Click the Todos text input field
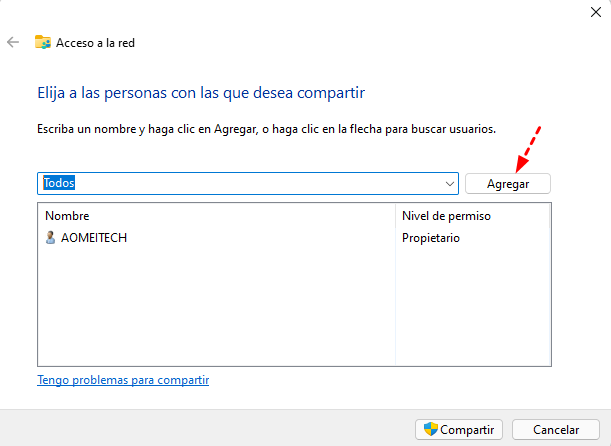This screenshot has width=611, height=446. 240,184
